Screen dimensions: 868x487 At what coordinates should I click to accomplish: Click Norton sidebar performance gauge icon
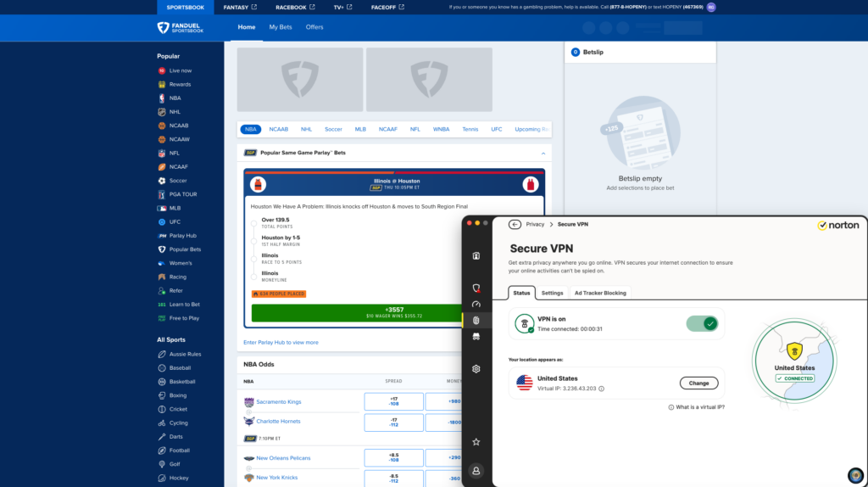coord(476,305)
